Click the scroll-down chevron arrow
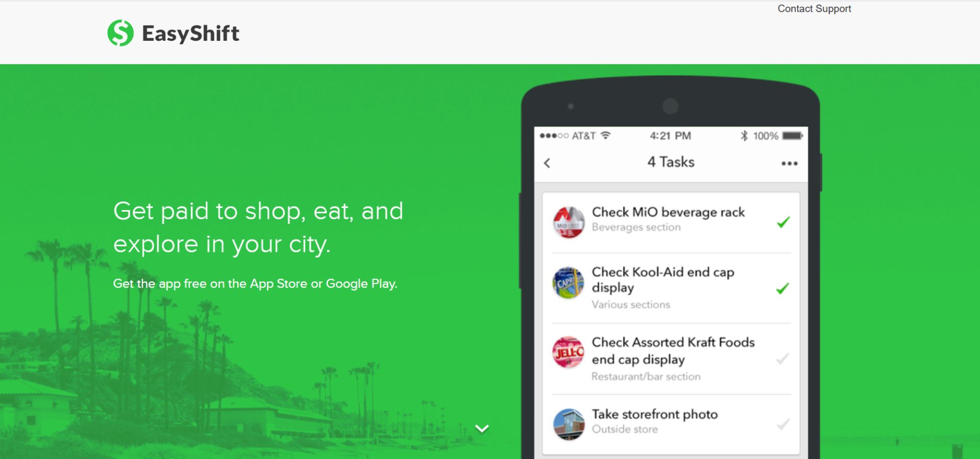 (x=482, y=428)
